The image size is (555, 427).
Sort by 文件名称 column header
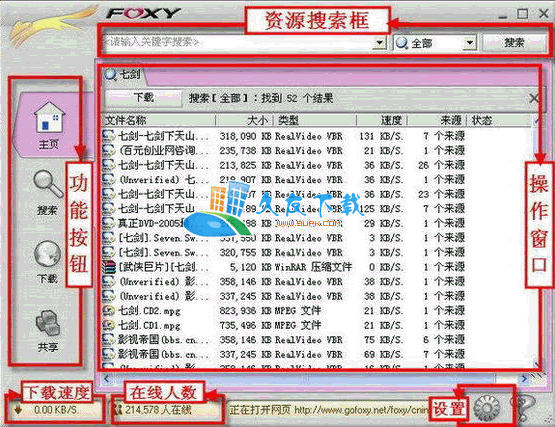(x=159, y=120)
